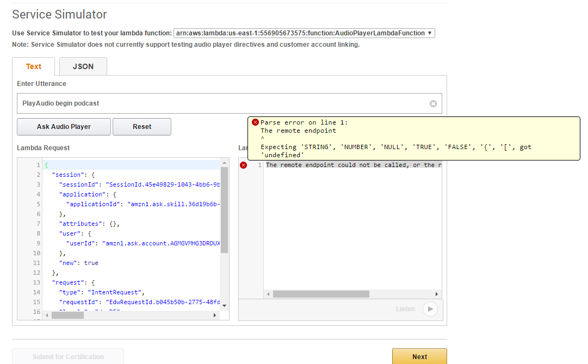588x364 pixels.
Task: Click the Lambda Request scrollbar up arrow
Action: pos(225,163)
